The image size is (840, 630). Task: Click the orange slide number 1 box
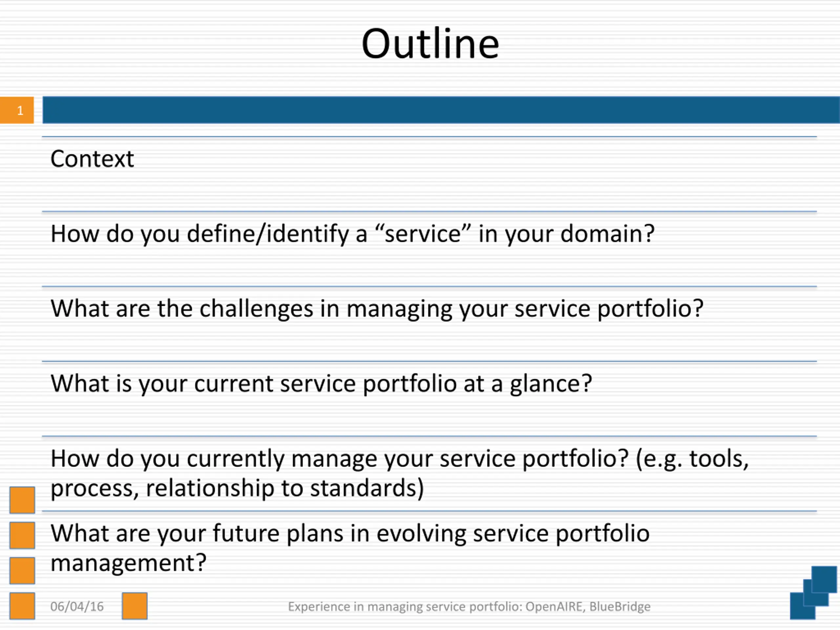click(17, 110)
